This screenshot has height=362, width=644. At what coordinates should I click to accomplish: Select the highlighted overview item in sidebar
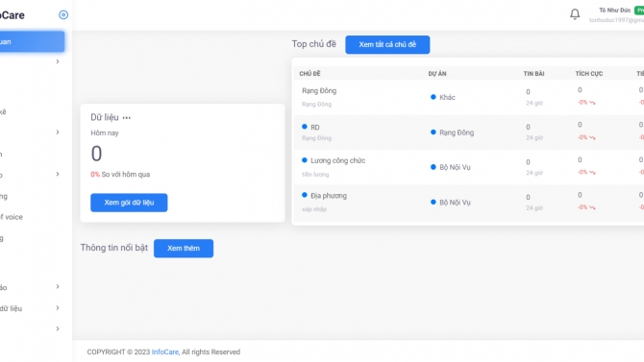tap(32, 41)
